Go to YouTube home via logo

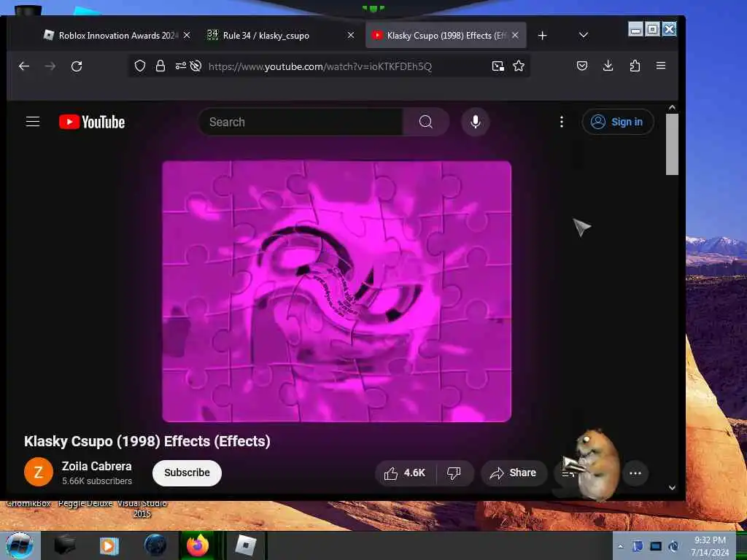point(92,122)
